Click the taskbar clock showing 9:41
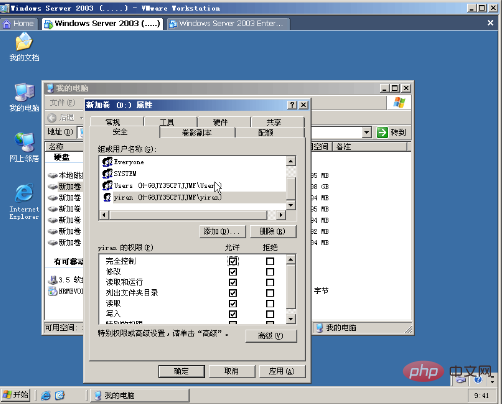The height and width of the screenshot is (404, 502). (481, 396)
